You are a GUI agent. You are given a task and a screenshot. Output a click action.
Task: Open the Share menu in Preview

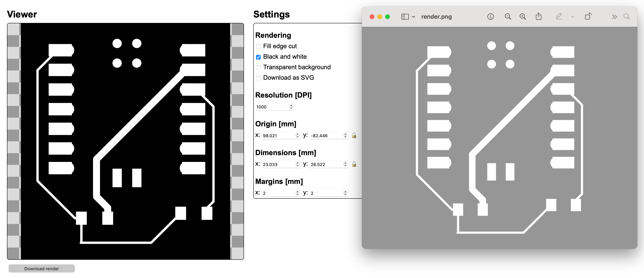(539, 17)
